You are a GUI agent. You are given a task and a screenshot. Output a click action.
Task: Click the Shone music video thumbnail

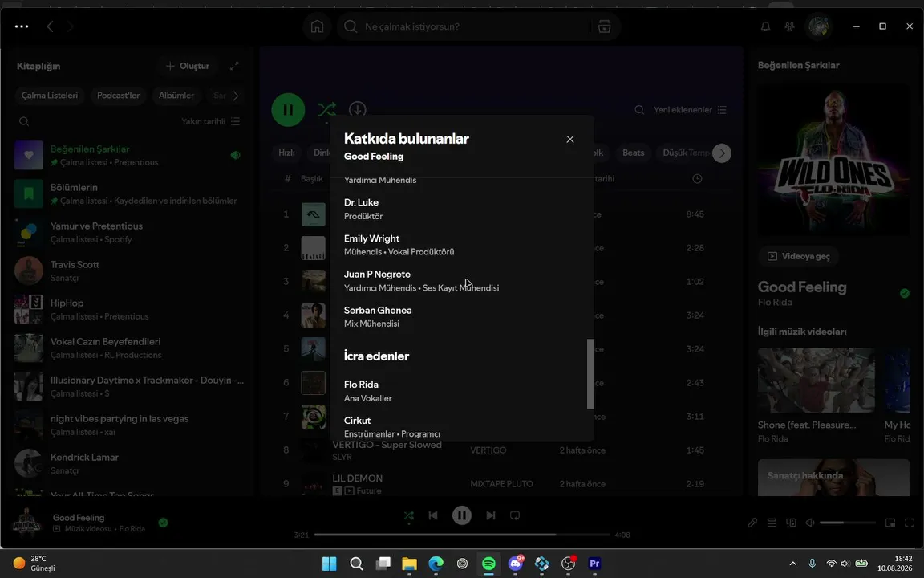[x=817, y=381]
